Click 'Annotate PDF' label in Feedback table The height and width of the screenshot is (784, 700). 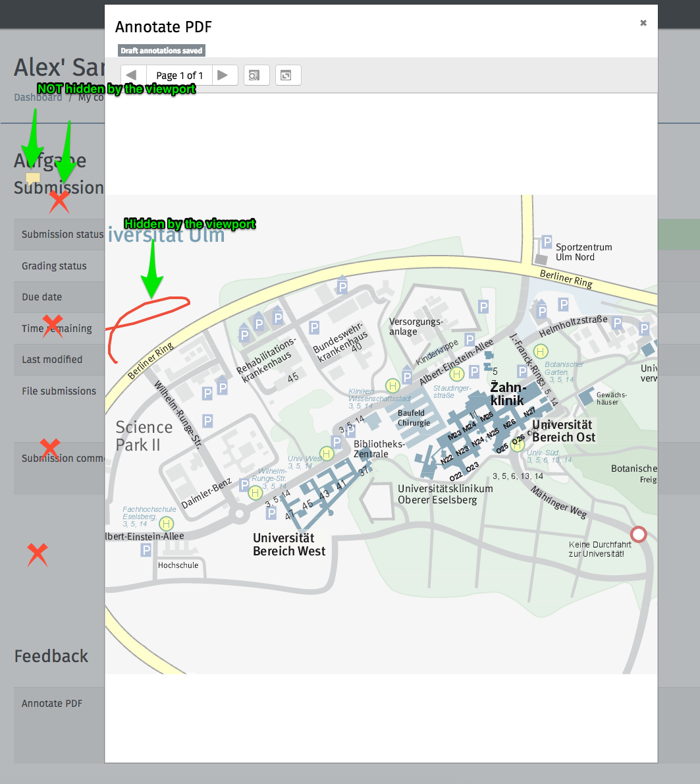[52, 704]
